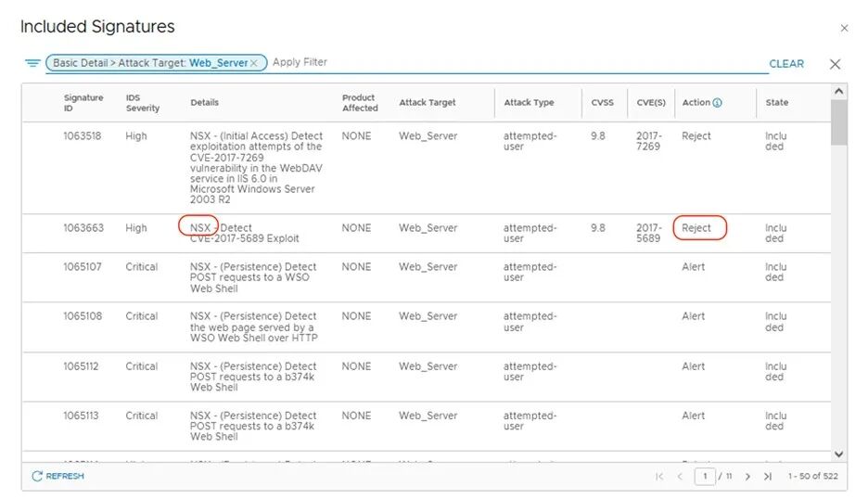Image resolution: width=868 pixels, height=499 pixels.
Task: Click CVE 2017-7269 cell
Action: (648, 141)
